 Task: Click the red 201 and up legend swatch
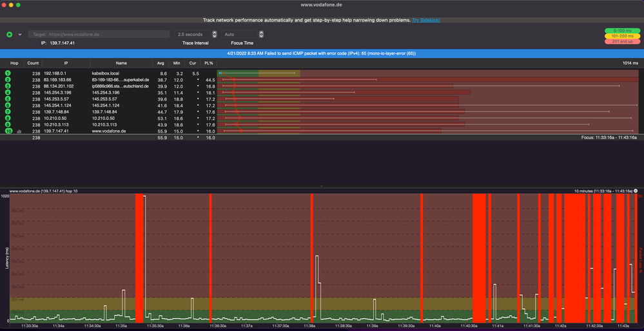click(623, 41)
